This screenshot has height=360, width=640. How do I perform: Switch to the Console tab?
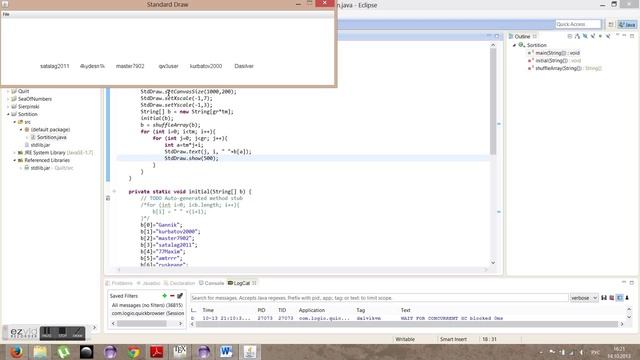pyautogui.click(x=211, y=283)
